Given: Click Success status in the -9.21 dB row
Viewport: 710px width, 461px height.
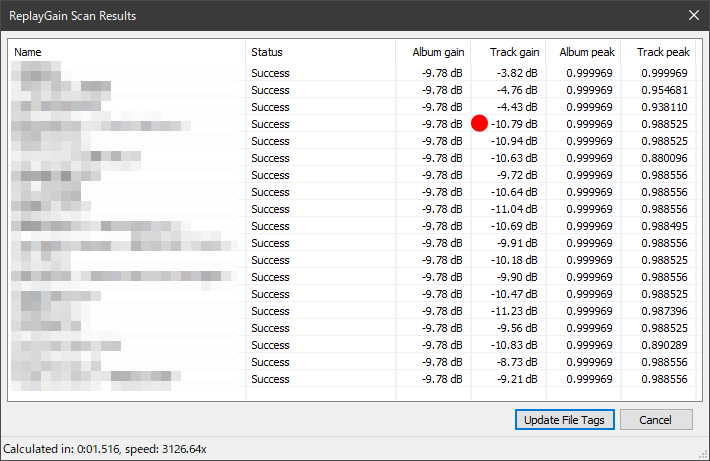Looking at the screenshot, I should pos(270,379).
